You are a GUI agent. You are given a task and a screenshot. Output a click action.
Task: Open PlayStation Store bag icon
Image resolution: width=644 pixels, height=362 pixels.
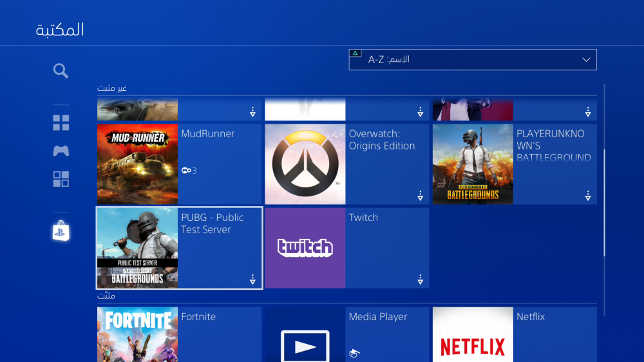point(61,231)
